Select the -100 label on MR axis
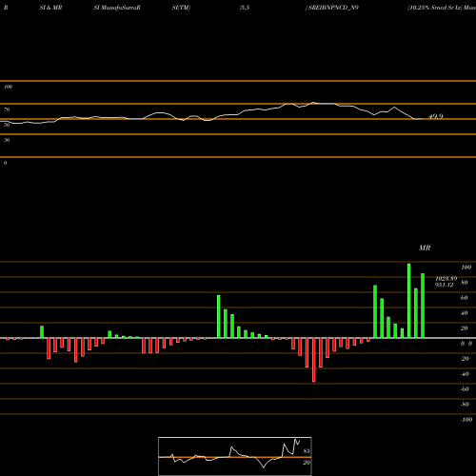This screenshot has height=476, width=476. (466, 420)
